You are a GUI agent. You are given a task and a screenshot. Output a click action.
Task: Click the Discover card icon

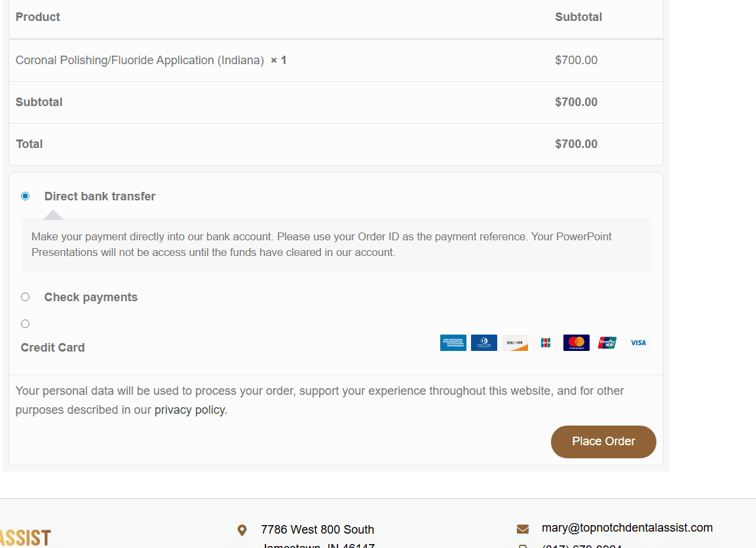[514, 342]
